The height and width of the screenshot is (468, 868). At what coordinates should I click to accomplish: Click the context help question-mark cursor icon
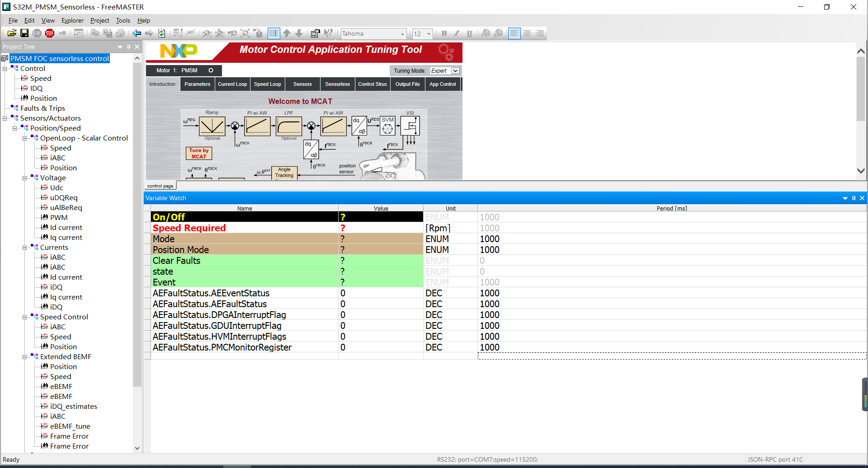(x=328, y=33)
